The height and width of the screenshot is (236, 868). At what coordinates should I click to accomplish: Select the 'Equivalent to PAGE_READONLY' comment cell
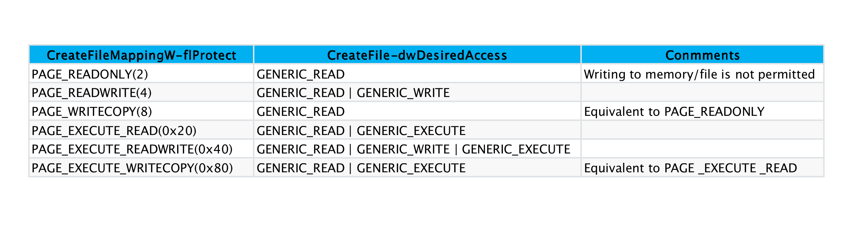pos(674,112)
